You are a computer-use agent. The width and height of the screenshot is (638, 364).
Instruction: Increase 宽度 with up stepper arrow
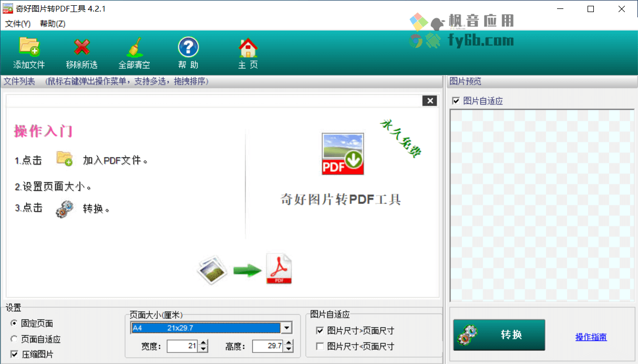[x=203, y=343]
